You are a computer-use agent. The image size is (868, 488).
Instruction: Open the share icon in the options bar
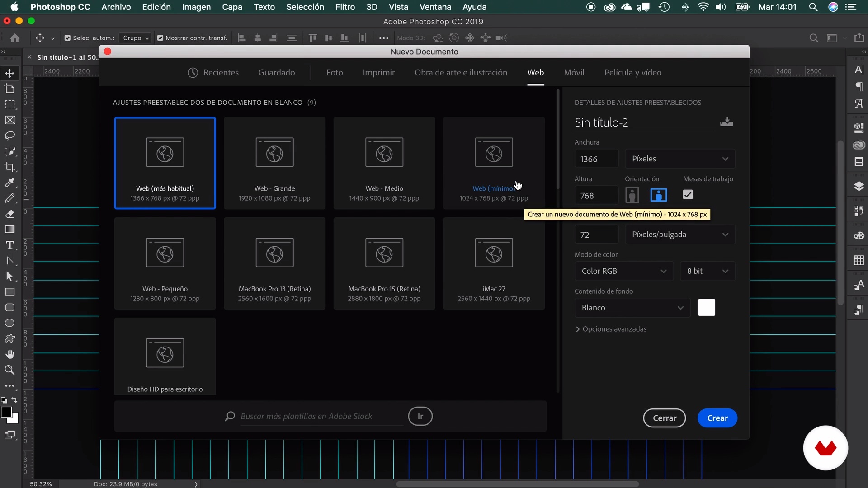(x=859, y=38)
